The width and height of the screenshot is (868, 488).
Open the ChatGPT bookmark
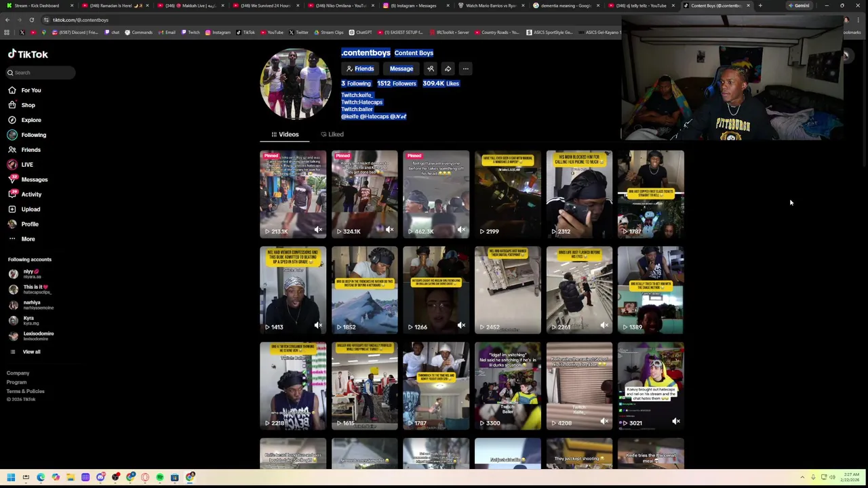(x=361, y=32)
